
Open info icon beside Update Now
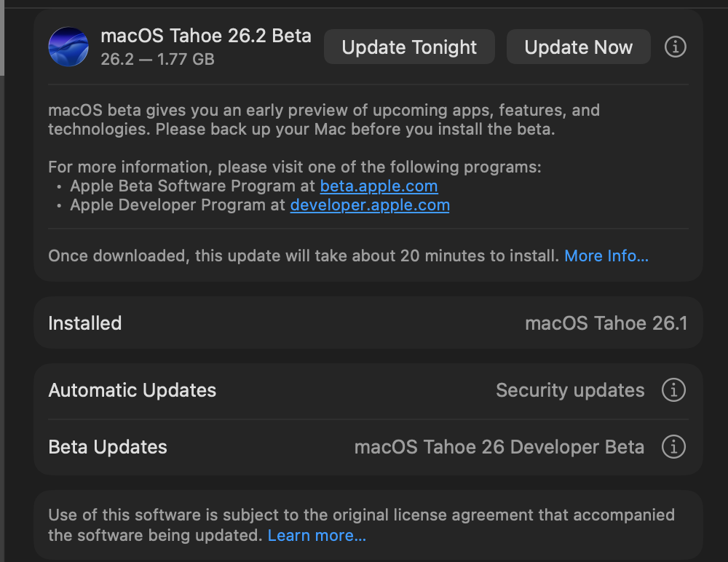tap(676, 47)
